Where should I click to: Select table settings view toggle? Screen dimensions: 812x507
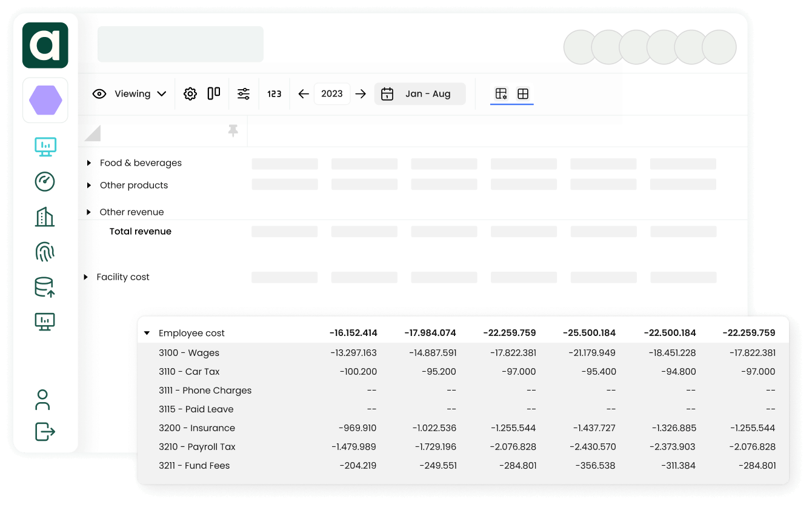(501, 94)
